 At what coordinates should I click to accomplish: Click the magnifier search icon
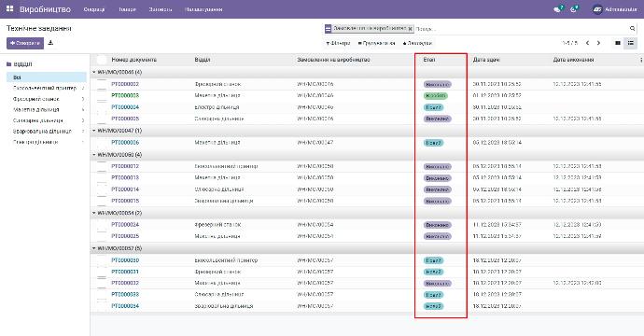632,28
